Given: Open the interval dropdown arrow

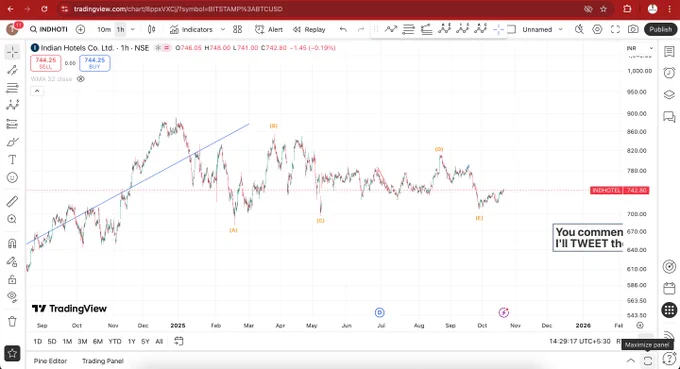Looking at the screenshot, I should [x=133, y=29].
